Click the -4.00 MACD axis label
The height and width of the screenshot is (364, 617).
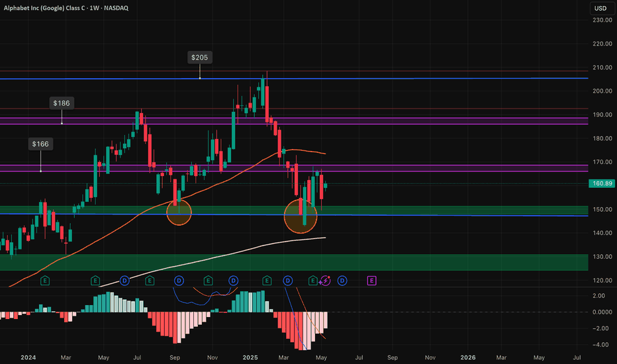pos(600,345)
